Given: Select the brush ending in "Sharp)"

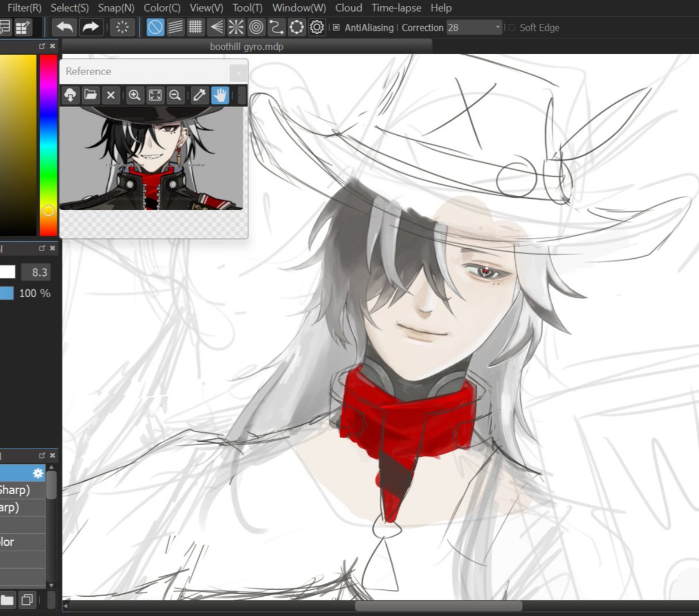Looking at the screenshot, I should coord(23,490).
